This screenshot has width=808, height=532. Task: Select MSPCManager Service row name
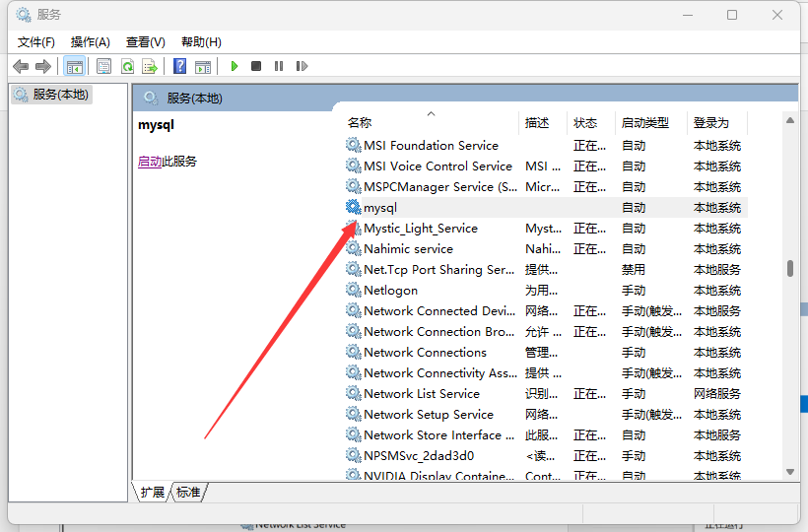[440, 187]
